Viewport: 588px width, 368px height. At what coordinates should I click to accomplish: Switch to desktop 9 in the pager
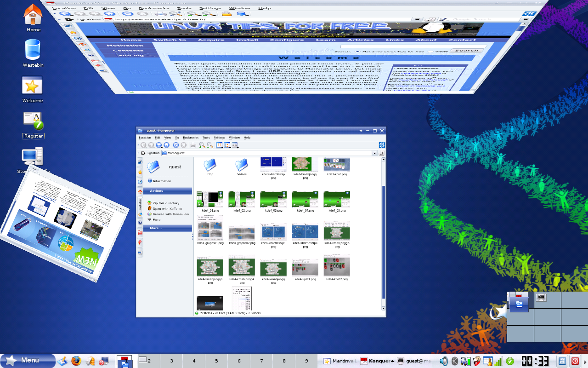[306, 361]
